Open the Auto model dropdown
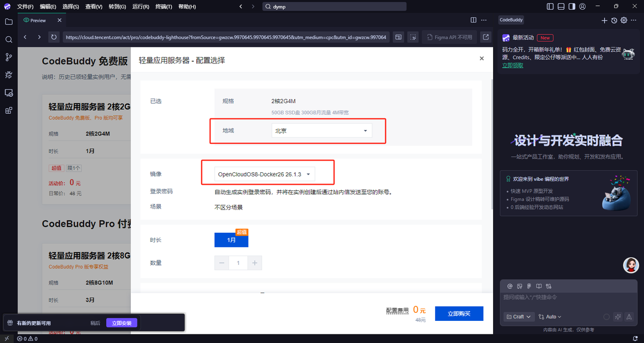 pos(550,317)
